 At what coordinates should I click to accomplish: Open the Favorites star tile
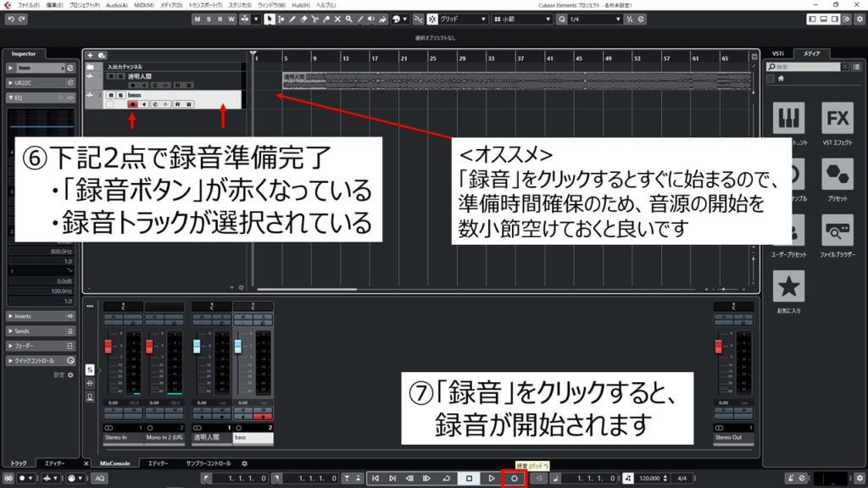(789, 286)
